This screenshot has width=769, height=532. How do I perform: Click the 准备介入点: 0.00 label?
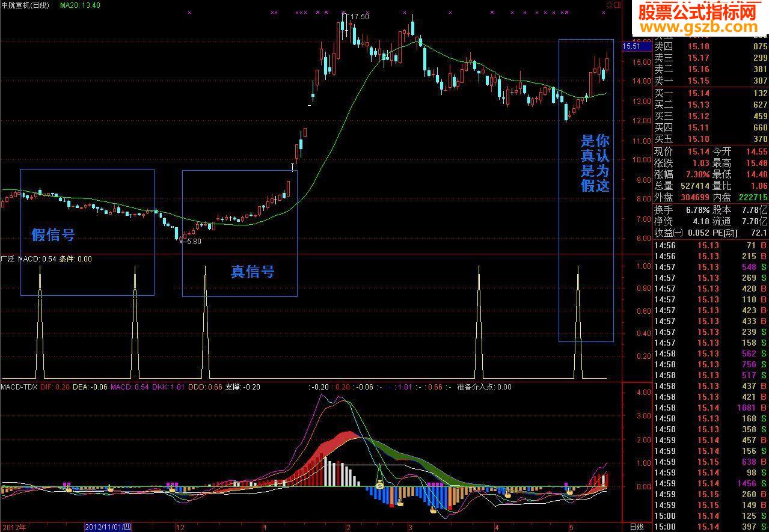(x=484, y=387)
